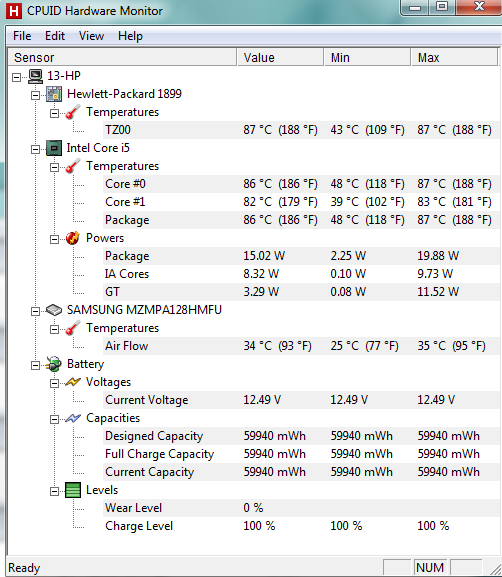Collapse the Capacities section
This screenshot has width=502, height=577.
(x=54, y=420)
